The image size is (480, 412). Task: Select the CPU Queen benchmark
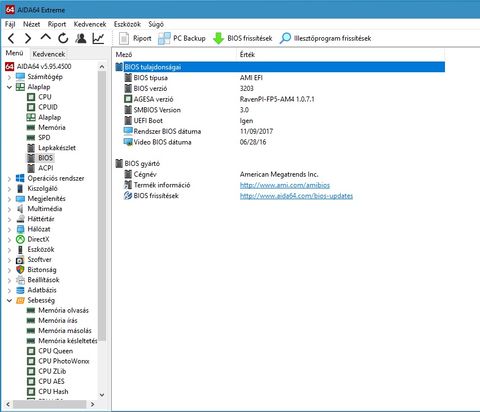pyautogui.click(x=50, y=351)
